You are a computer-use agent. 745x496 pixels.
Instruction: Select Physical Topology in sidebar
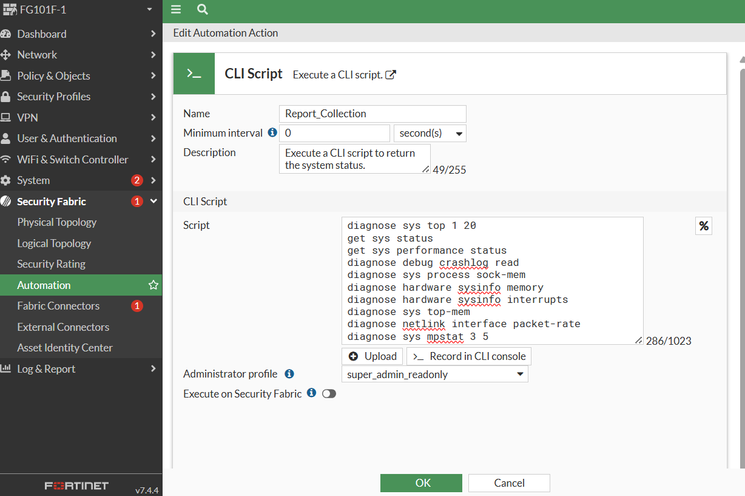tap(57, 222)
